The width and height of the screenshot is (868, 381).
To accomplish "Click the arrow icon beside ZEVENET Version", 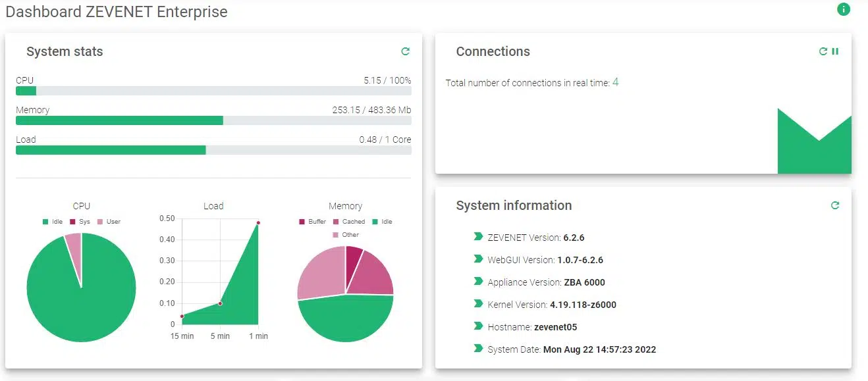I will pyautogui.click(x=478, y=237).
